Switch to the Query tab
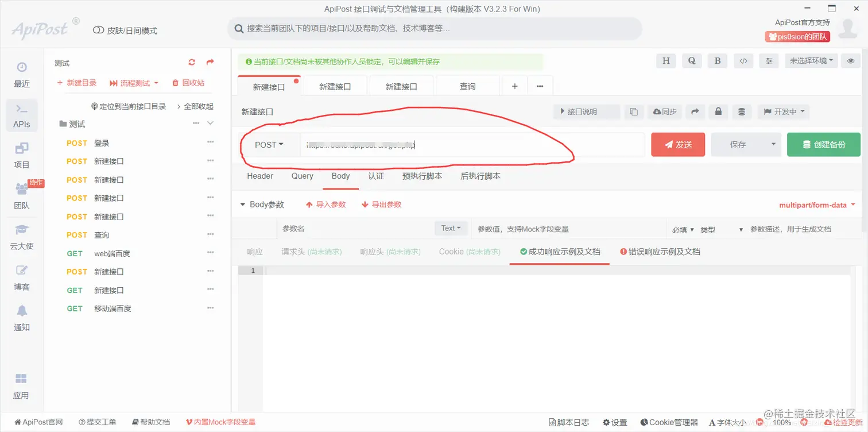 pos(302,176)
